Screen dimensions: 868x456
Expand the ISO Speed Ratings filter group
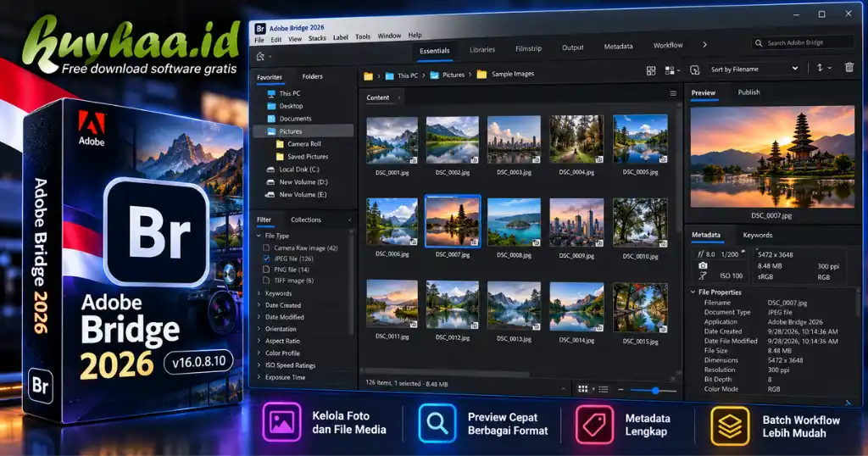[x=259, y=365]
